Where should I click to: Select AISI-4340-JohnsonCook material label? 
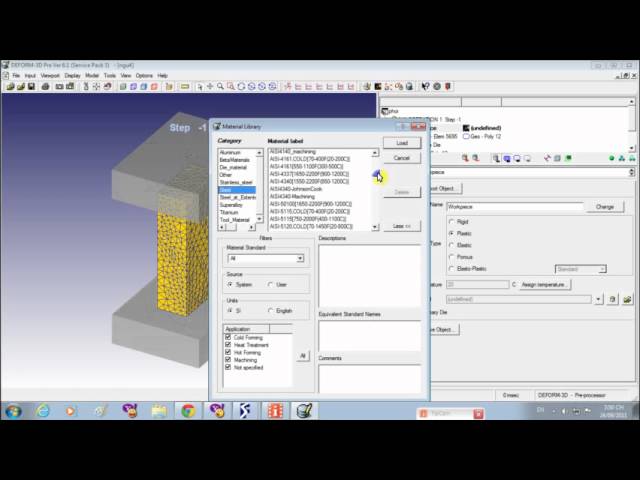coord(296,189)
